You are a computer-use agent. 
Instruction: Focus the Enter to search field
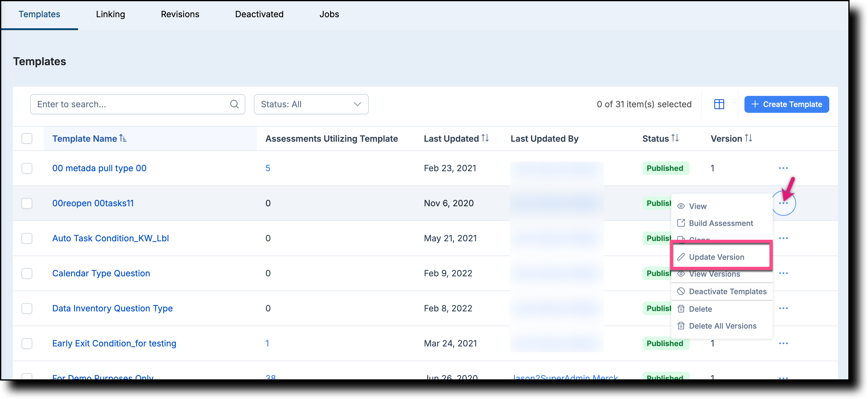point(137,104)
